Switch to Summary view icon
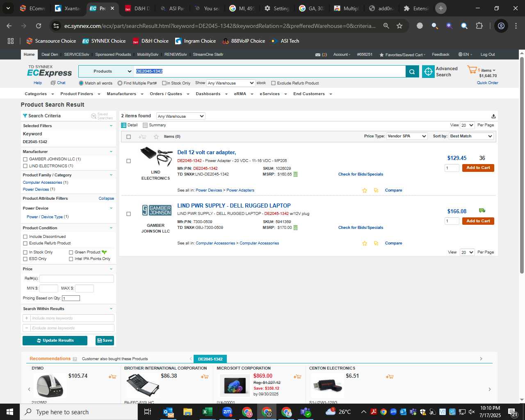Screen dimensions: 525x420 tap(145, 125)
